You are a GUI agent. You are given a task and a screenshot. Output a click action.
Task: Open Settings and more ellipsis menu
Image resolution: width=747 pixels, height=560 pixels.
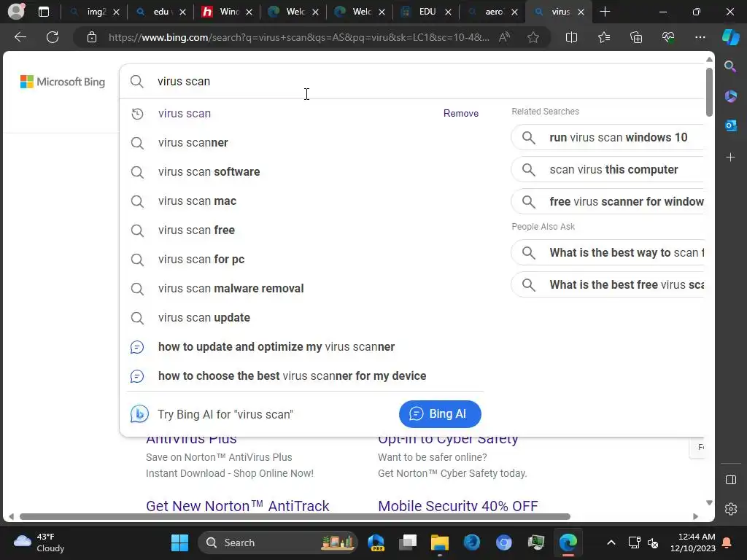pos(700,37)
